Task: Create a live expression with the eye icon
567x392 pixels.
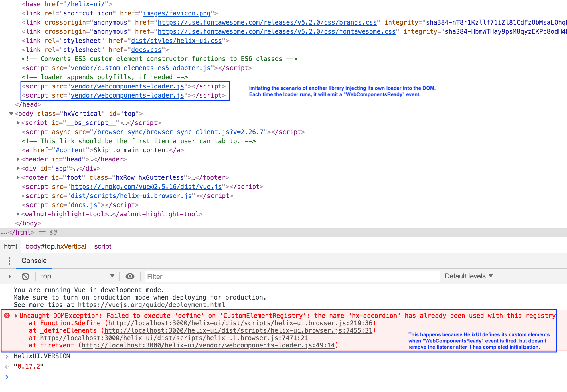Action: 130,276
